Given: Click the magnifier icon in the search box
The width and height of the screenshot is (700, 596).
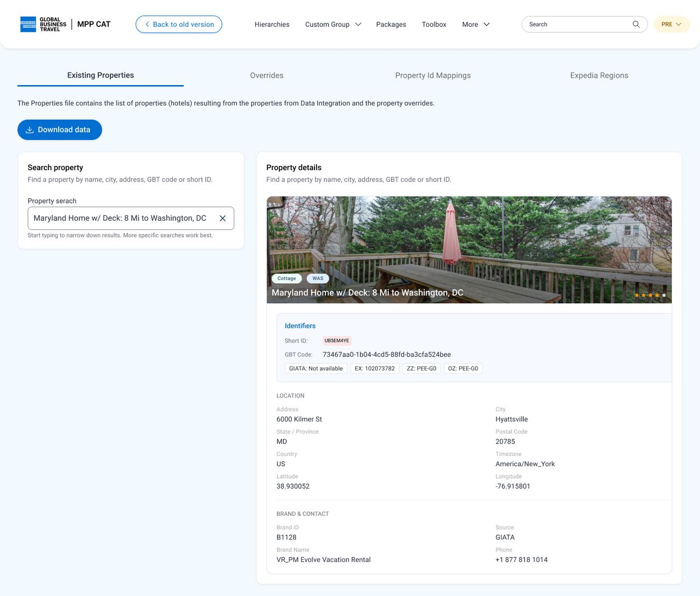Looking at the screenshot, I should (636, 24).
